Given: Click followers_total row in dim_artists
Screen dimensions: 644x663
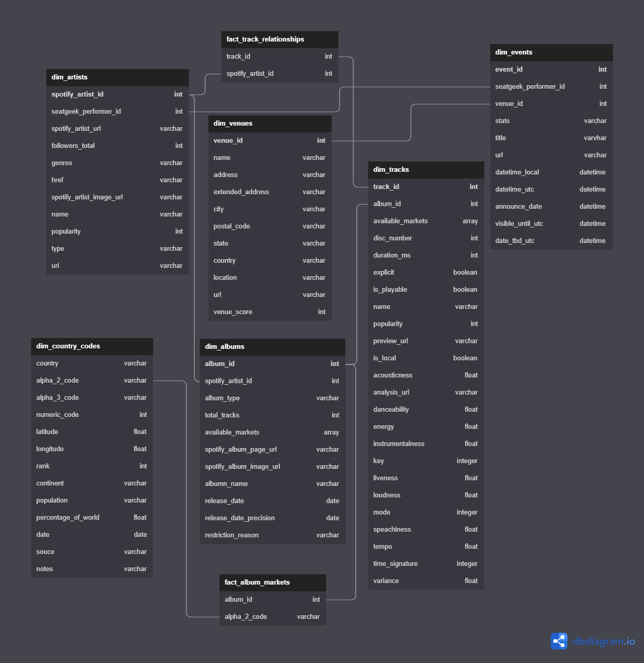Looking at the screenshot, I should 117,146.
